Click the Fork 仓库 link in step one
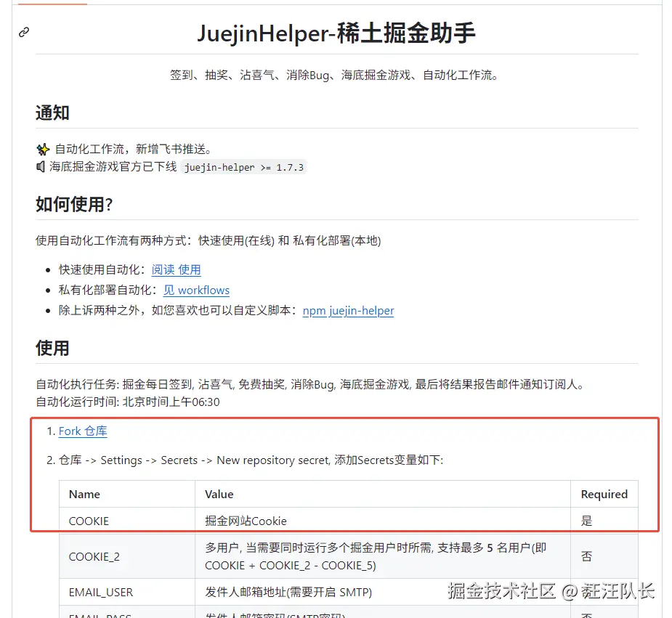 (x=83, y=431)
